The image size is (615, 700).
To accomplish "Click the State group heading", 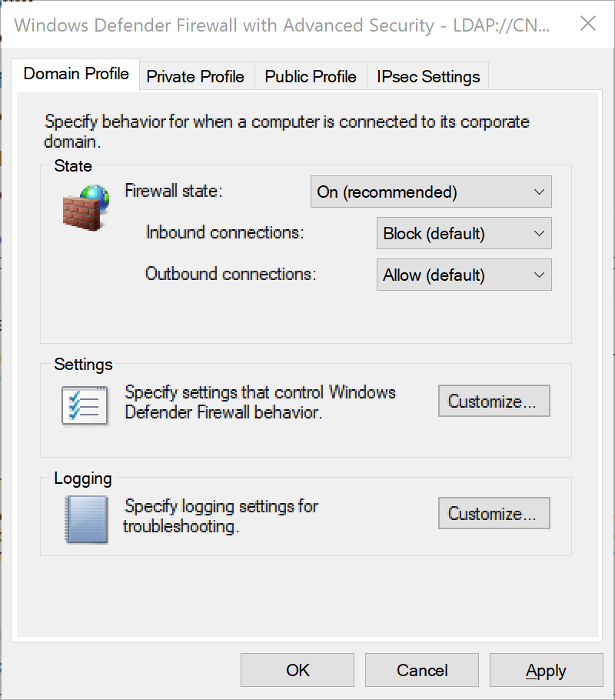I will click(73, 166).
